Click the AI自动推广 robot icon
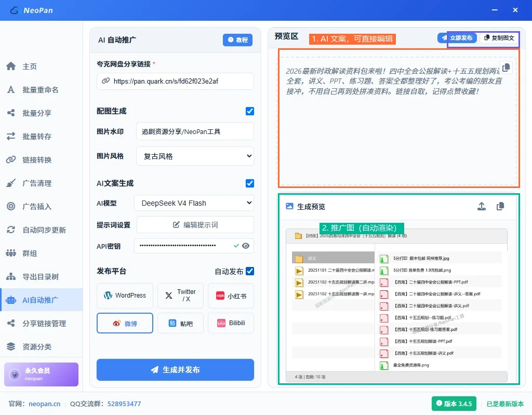 pyautogui.click(x=11, y=300)
